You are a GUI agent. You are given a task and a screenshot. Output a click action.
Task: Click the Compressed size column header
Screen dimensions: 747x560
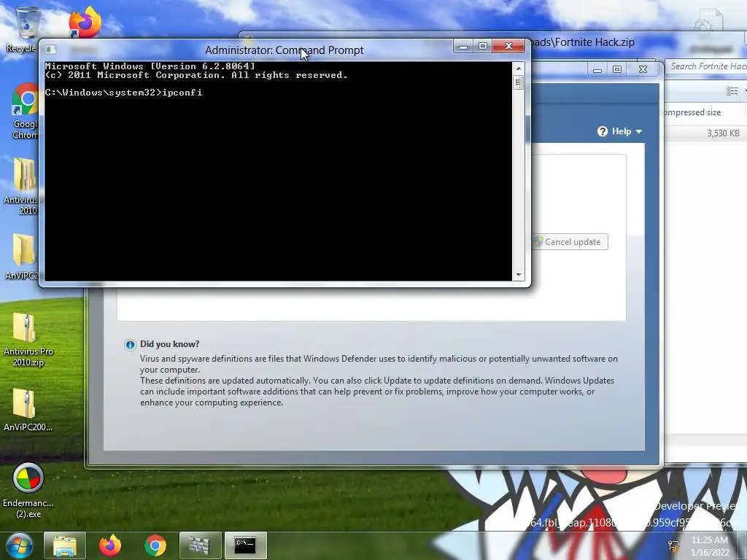pos(693,112)
